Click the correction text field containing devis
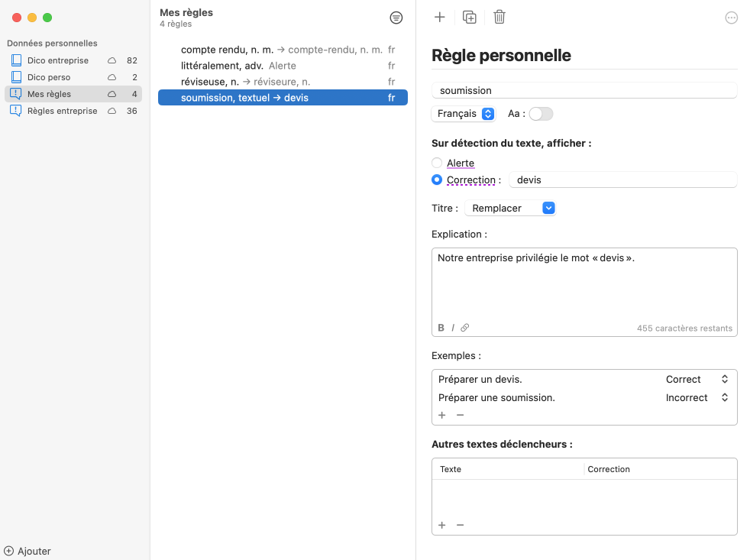Image resolution: width=750 pixels, height=560 pixels. point(622,180)
